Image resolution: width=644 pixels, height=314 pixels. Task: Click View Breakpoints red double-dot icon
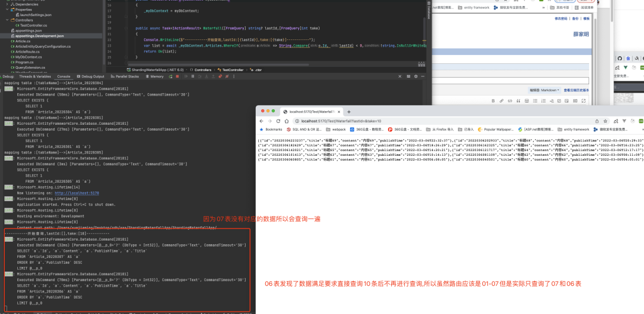coord(220,76)
